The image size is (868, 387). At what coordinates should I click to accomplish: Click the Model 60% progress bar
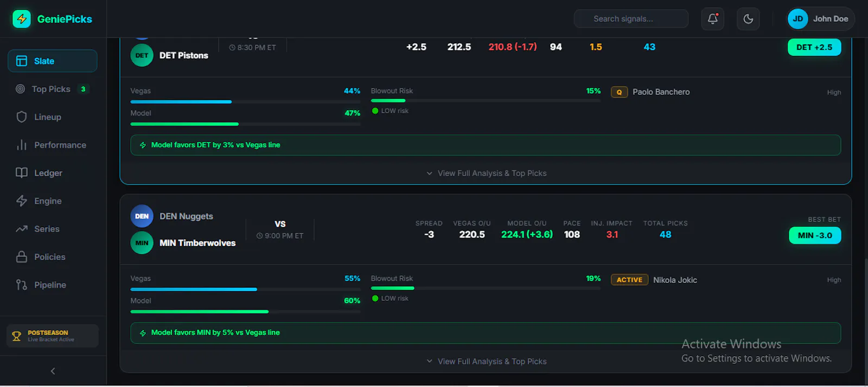(x=245, y=312)
